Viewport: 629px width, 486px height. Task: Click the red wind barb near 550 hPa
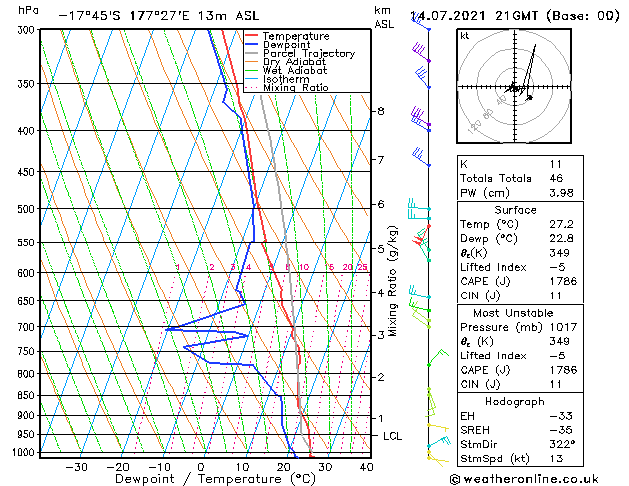(421, 236)
